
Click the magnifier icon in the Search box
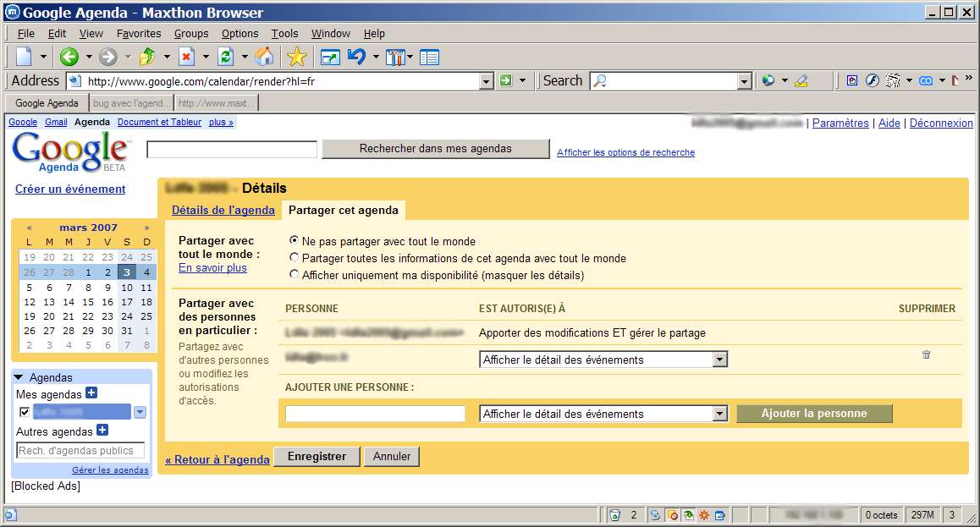point(600,80)
